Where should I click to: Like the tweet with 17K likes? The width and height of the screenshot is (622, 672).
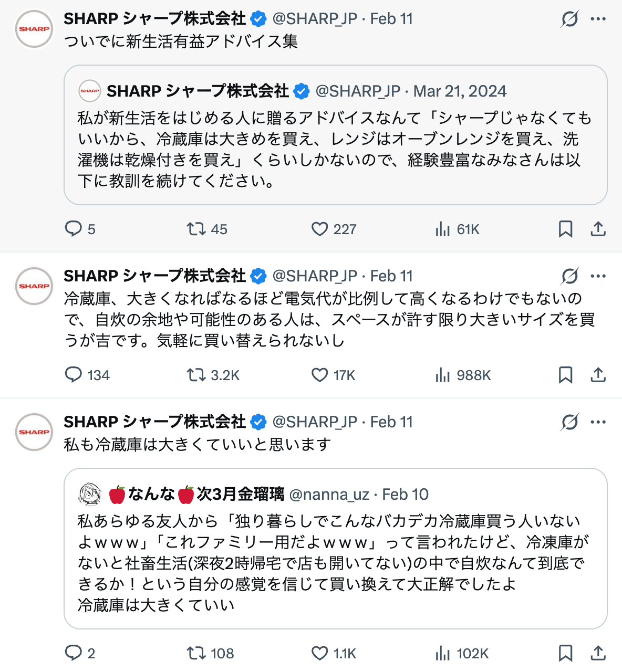pyautogui.click(x=319, y=375)
